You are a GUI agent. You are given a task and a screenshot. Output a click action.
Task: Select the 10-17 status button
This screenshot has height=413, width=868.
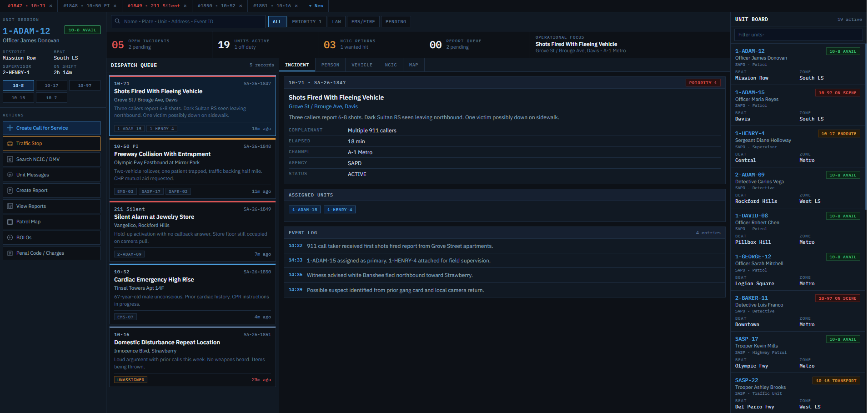(51, 86)
